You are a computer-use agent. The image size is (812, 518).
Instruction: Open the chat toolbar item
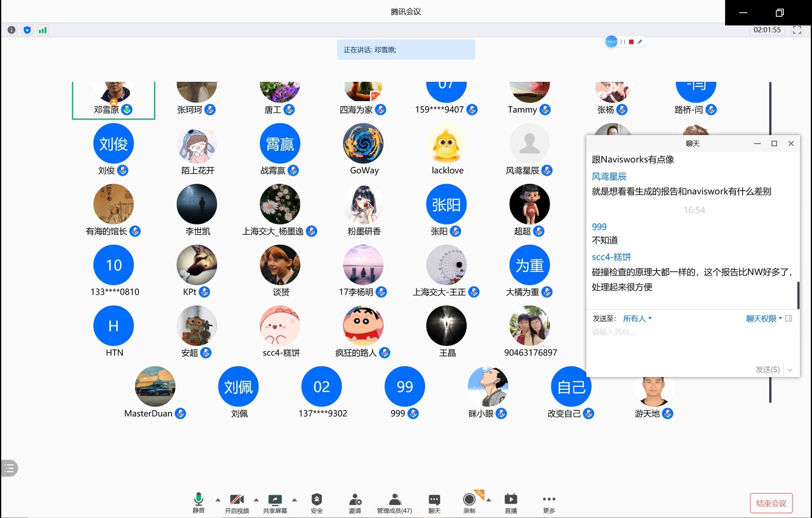(x=434, y=500)
